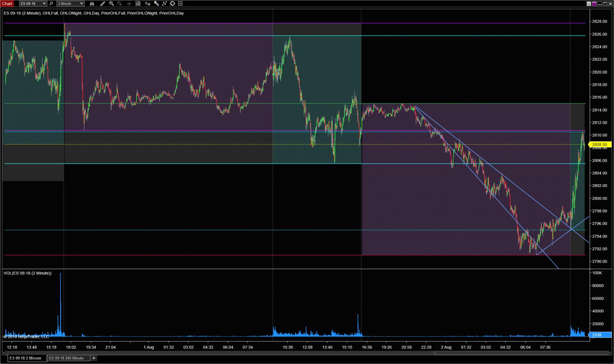Switch to the ES 09-18 240 Minute tab
Viewport: 614px width, 364px height.
pyautogui.click(x=66, y=358)
